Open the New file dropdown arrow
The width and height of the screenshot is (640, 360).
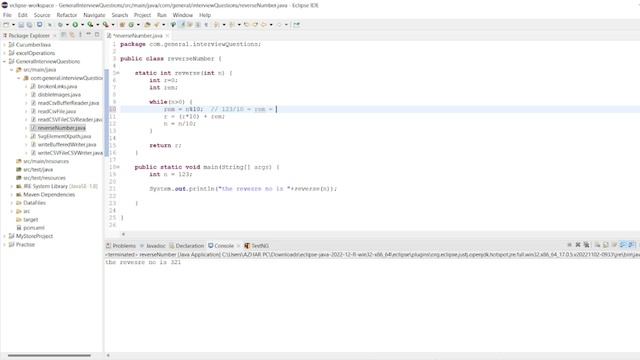(x=13, y=24)
